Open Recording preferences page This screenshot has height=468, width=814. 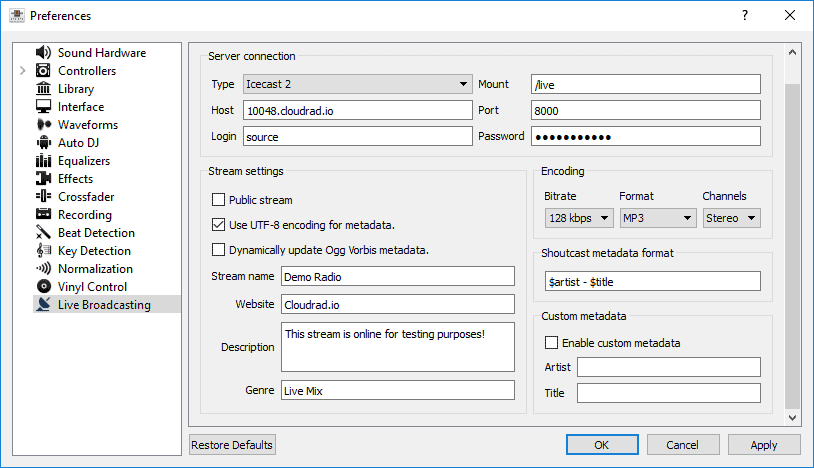(85, 215)
